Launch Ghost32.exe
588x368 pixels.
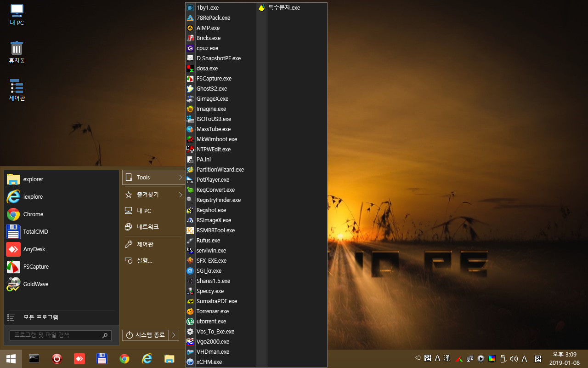pos(221,89)
